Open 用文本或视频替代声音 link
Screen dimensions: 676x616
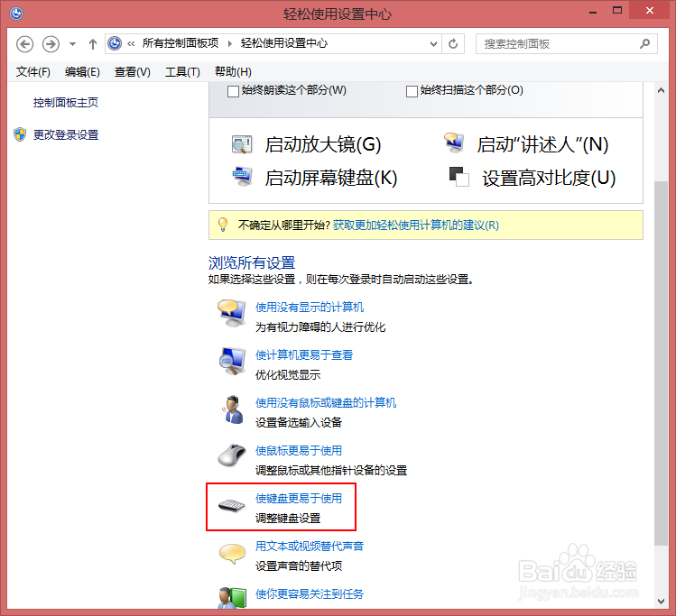310,547
